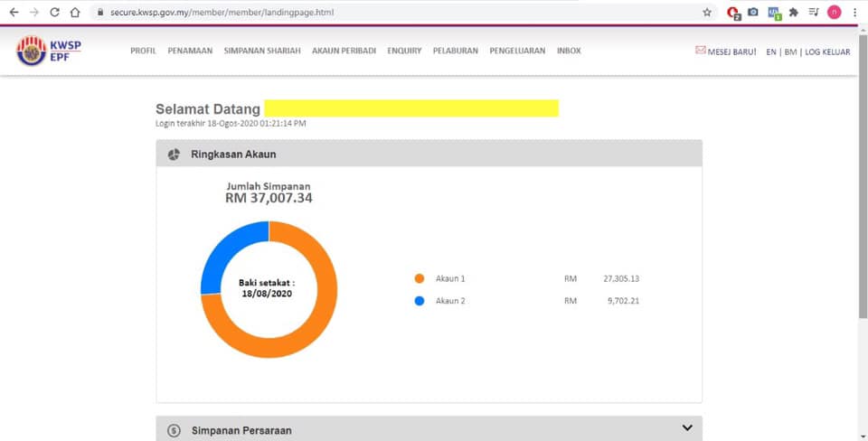Click the padlock site security icon

click(x=100, y=12)
